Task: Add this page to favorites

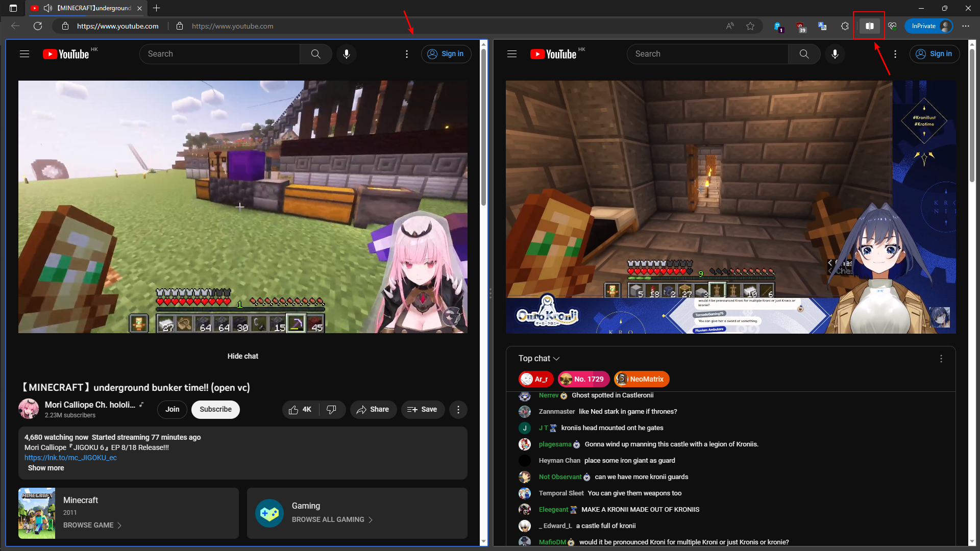Action: 750,26
